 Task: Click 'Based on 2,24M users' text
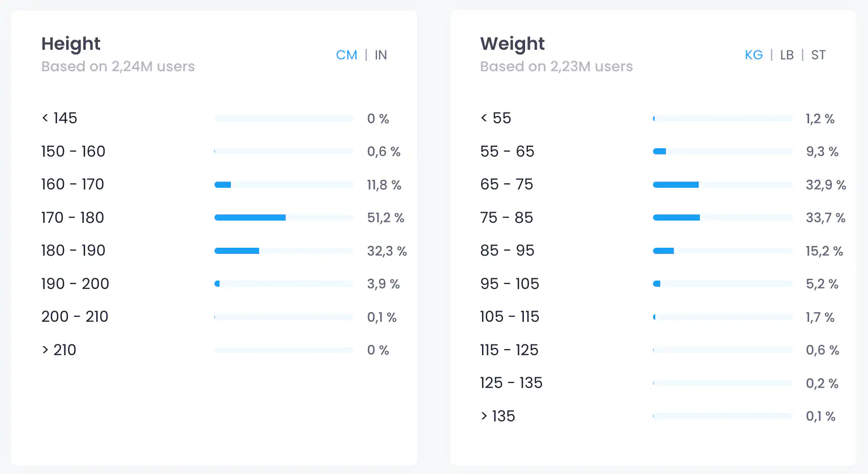[118, 67]
